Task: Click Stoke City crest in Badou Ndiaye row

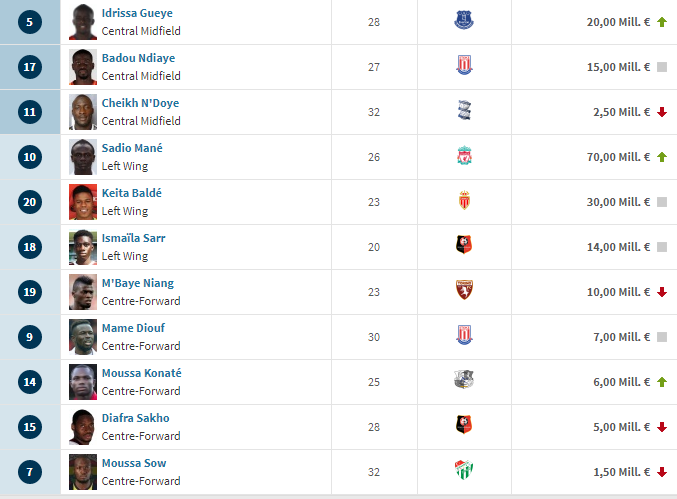Action: click(464, 65)
